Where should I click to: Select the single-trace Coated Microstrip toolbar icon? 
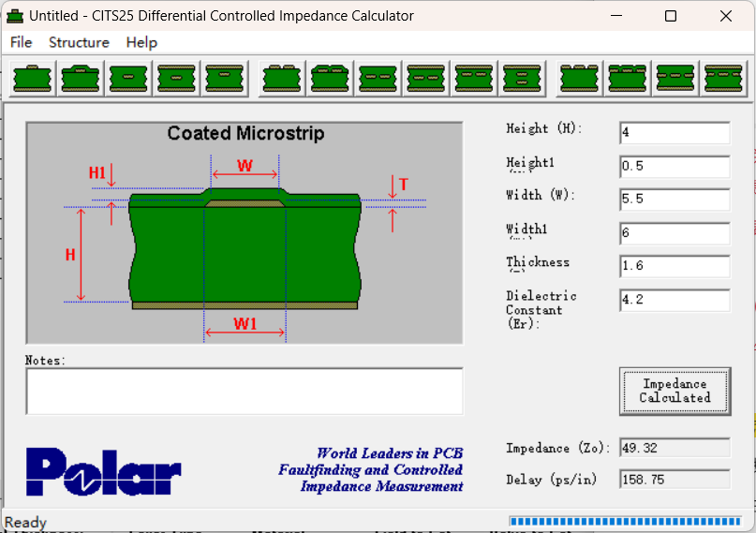coord(81,79)
